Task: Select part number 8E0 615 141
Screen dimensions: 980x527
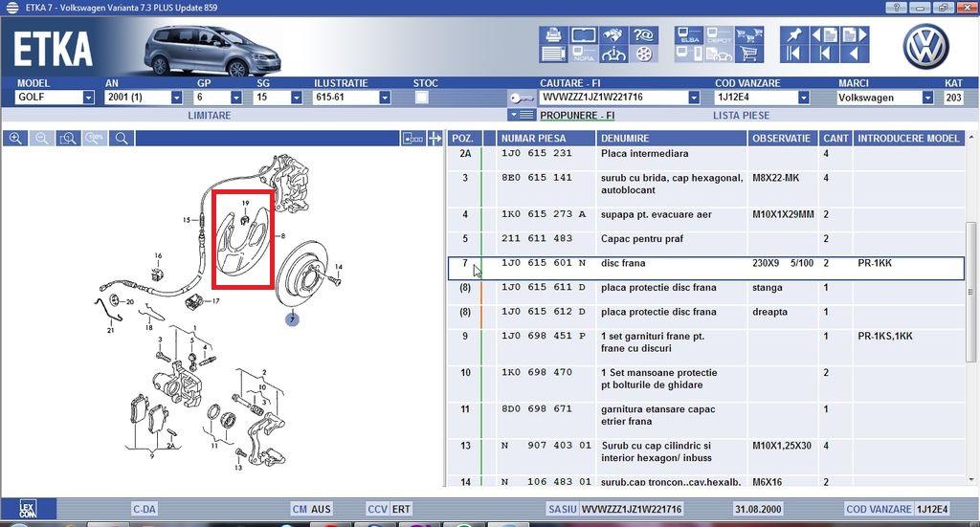Action: pos(537,177)
